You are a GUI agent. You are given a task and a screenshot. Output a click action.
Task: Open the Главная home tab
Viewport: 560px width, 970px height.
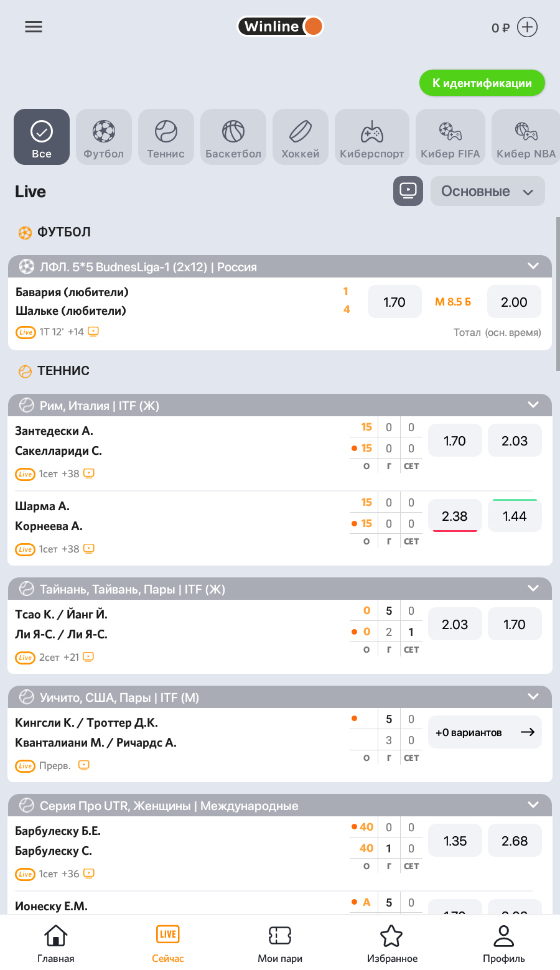[x=56, y=943]
